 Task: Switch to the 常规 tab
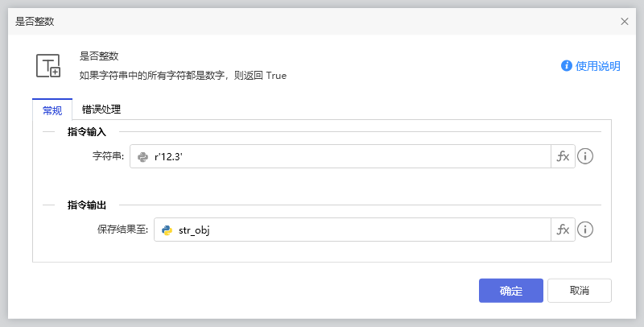[x=52, y=110]
